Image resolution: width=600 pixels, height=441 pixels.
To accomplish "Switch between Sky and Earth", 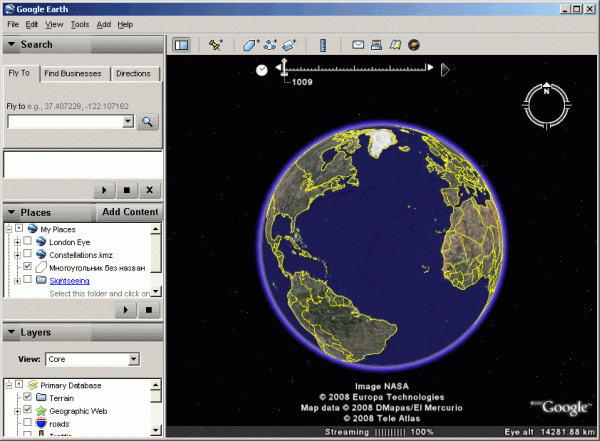I will click(x=414, y=45).
